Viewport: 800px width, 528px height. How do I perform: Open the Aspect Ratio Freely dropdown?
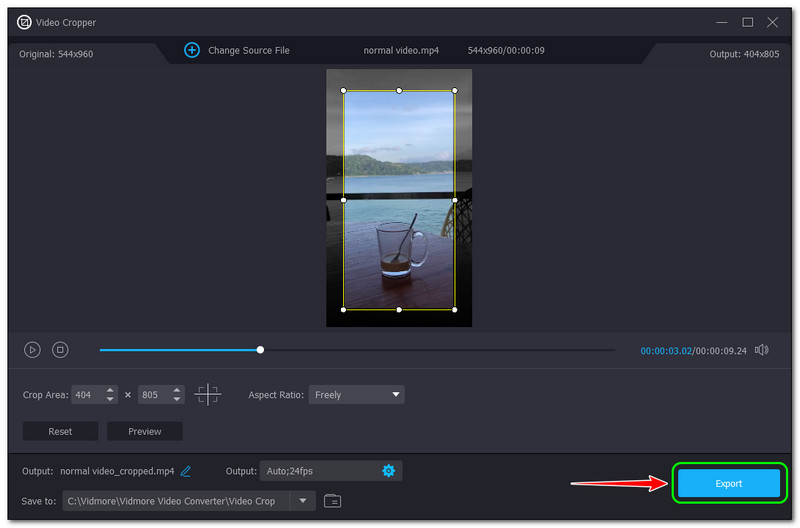[x=357, y=395]
